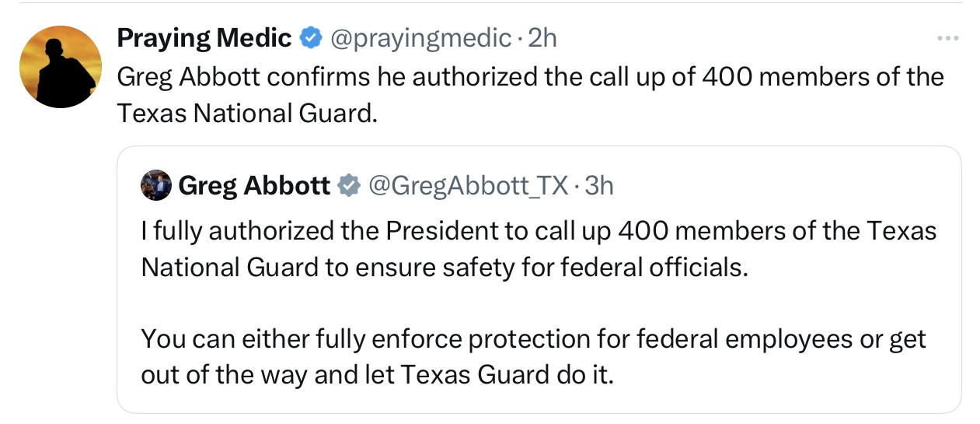Click the 2h tweet timestamp
Image resolution: width=980 pixels, height=424 pixels.
(x=542, y=37)
